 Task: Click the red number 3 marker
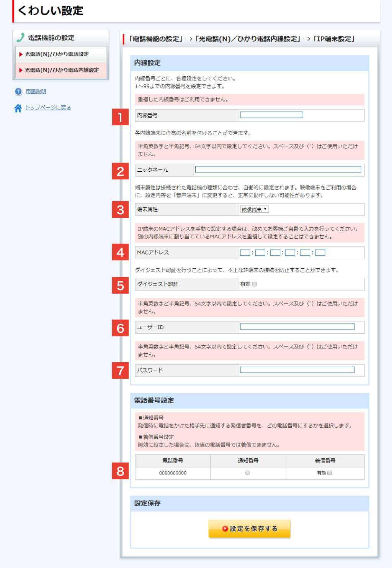(120, 210)
